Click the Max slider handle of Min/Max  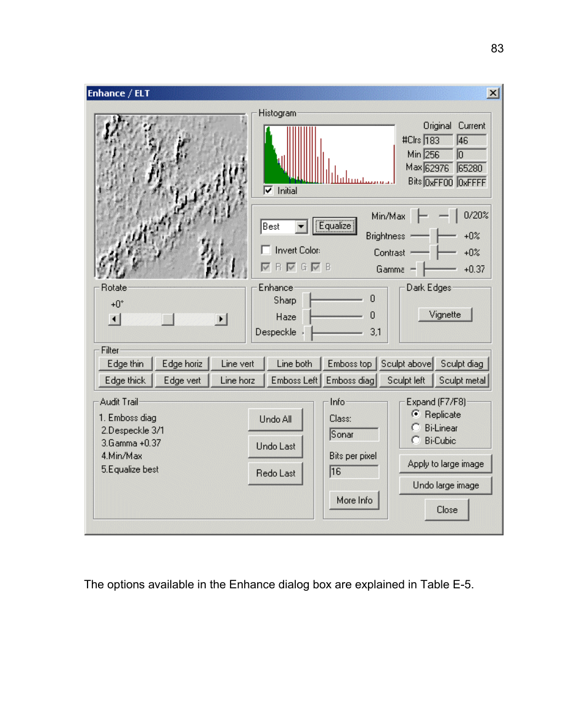tap(452, 216)
